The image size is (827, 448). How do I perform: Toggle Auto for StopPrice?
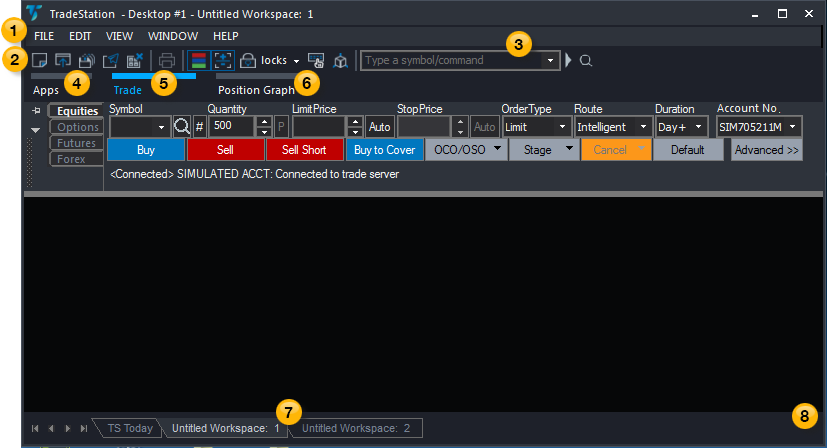484,127
